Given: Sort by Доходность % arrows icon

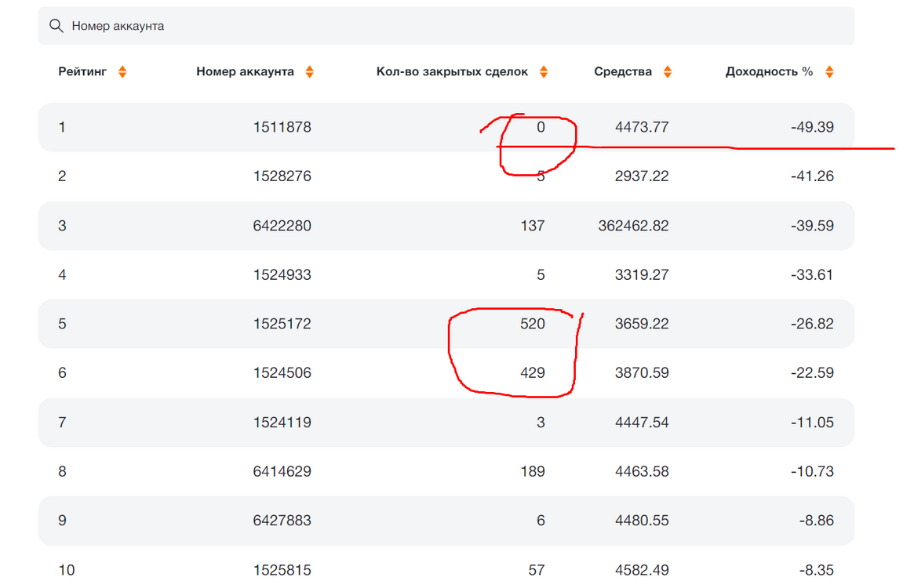Looking at the screenshot, I should (829, 71).
